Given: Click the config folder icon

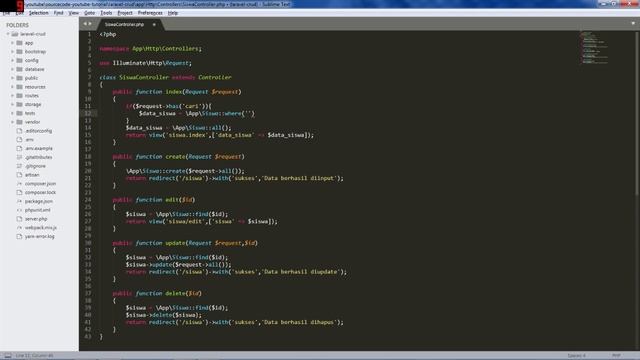Looking at the screenshot, I should 19,60.
